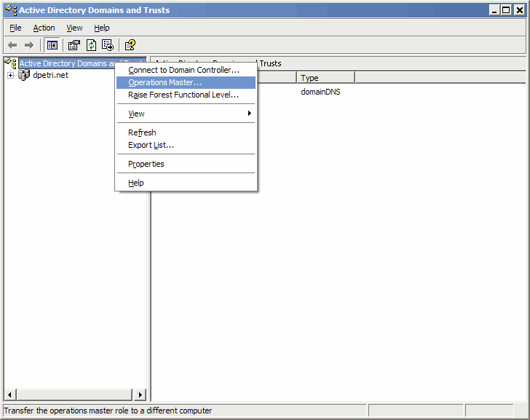Image resolution: width=530 pixels, height=420 pixels.
Task: Select Active Directory Domains and Trusts root node
Action: 67,63
